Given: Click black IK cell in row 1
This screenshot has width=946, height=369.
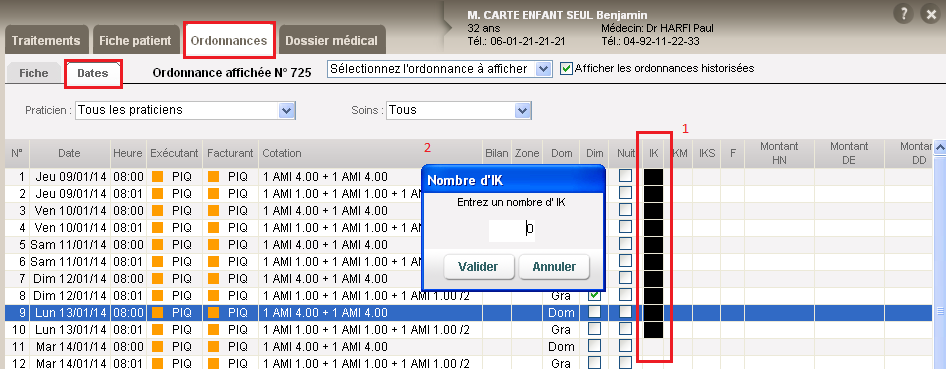Looking at the screenshot, I should (x=653, y=177).
